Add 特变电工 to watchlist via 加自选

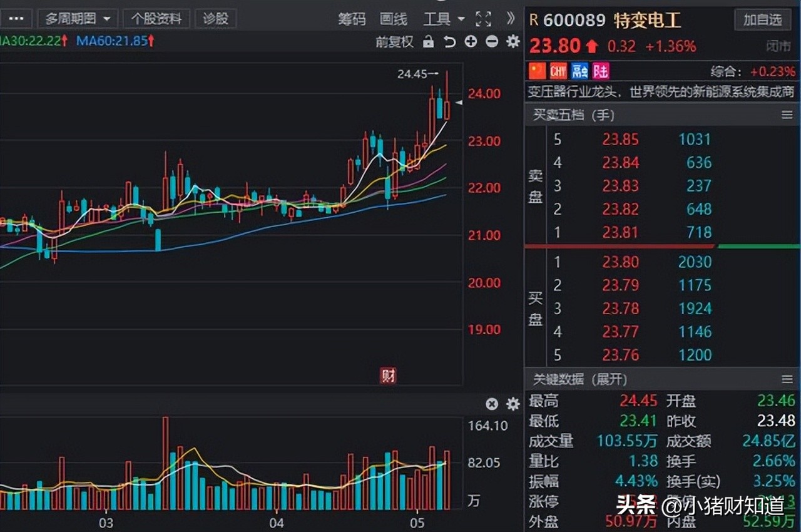tap(762, 19)
